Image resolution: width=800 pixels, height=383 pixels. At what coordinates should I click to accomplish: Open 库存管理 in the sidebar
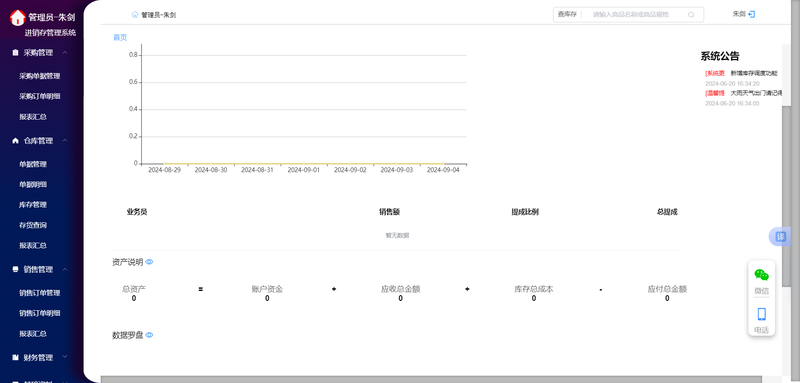click(33, 205)
